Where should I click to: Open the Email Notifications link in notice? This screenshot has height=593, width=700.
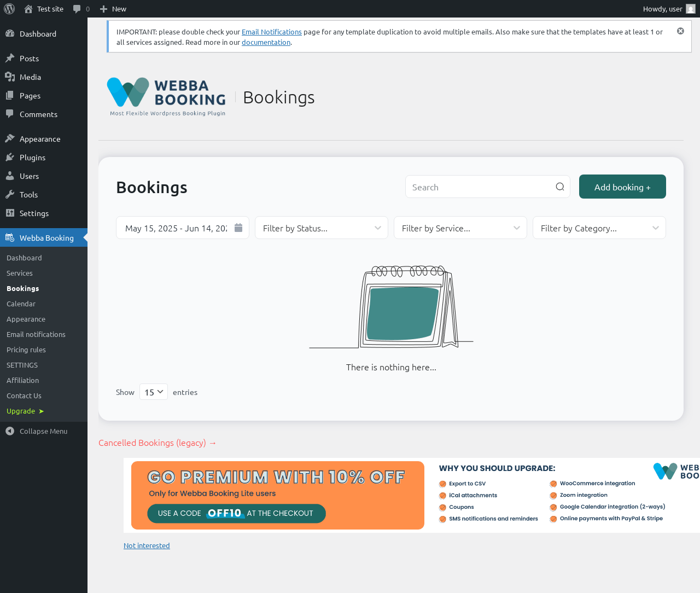[x=272, y=32]
